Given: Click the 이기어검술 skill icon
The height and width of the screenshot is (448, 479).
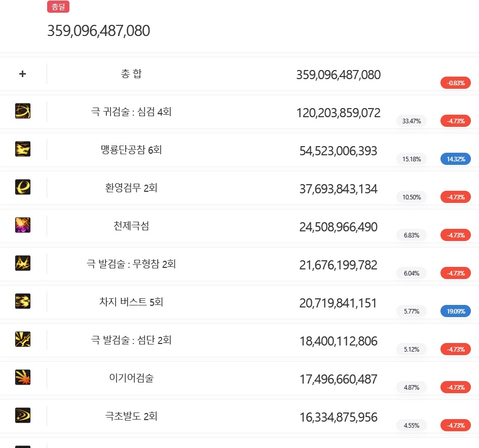Looking at the screenshot, I should pos(23,377).
